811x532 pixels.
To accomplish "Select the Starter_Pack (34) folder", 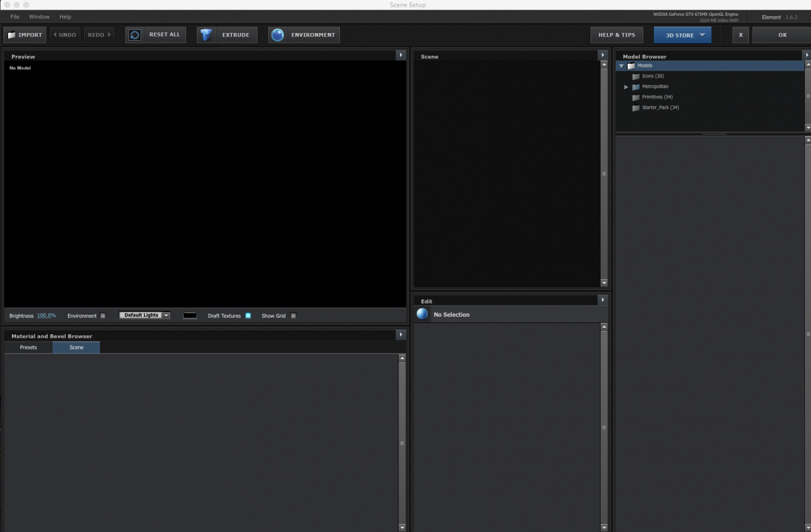I will click(x=660, y=108).
